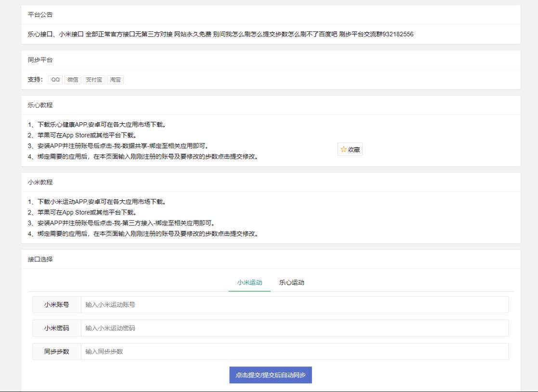Image resolution: width=538 pixels, height=392 pixels.
Task: Focus the 输入同步步数 input field
Action: click(294, 352)
